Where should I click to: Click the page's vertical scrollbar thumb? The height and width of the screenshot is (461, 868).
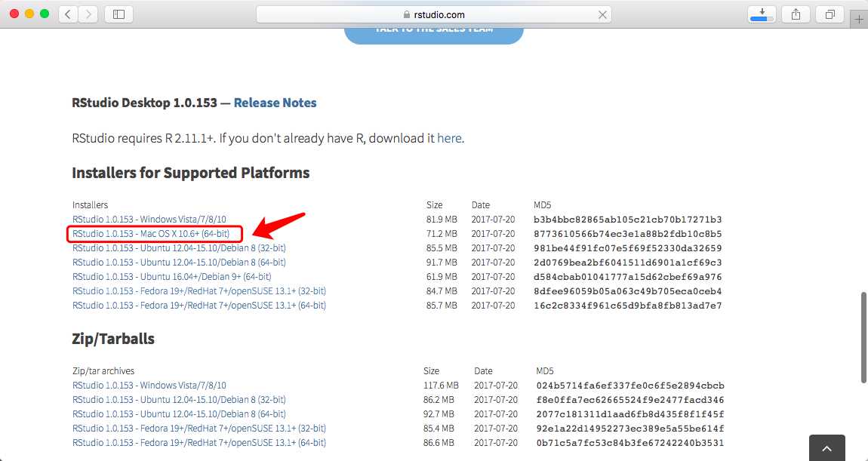[x=863, y=337]
